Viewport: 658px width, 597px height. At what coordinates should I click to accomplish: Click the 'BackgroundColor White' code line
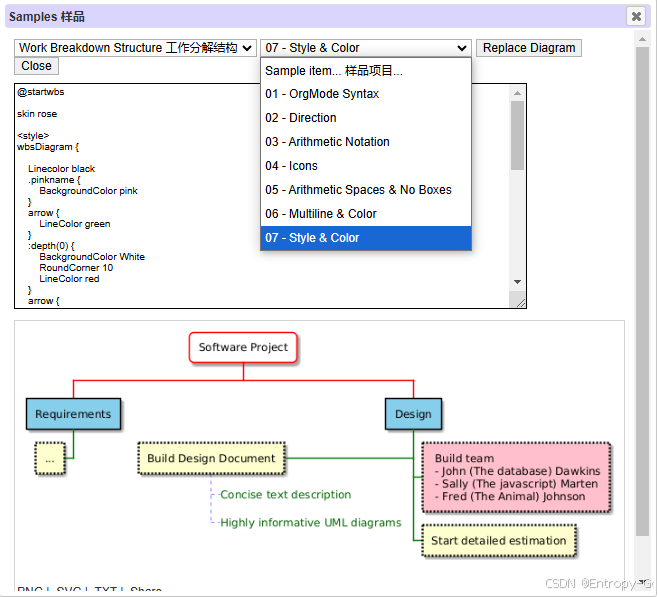92,257
